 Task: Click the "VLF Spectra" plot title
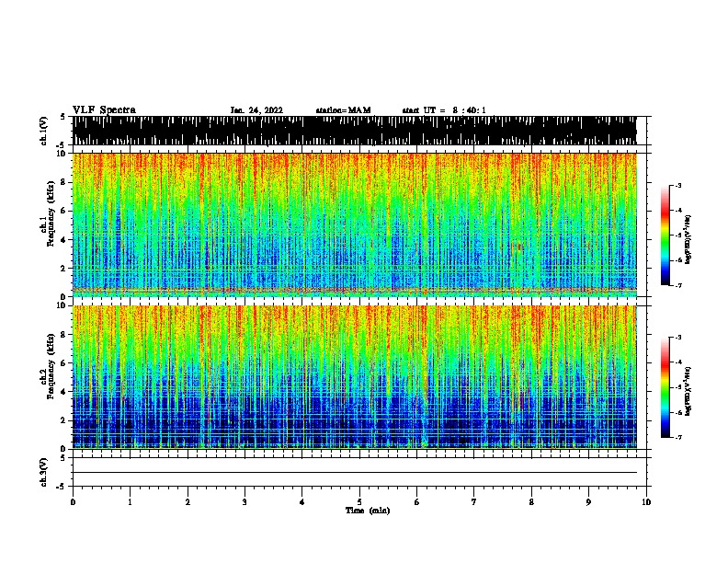click(x=104, y=110)
